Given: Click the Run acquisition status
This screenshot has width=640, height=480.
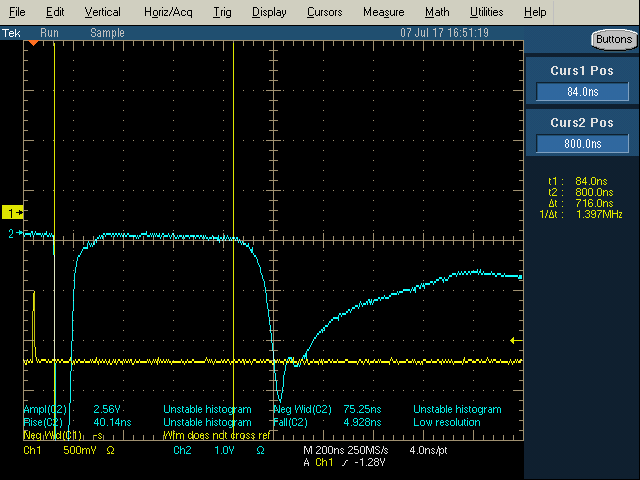Looking at the screenshot, I should (49, 33).
